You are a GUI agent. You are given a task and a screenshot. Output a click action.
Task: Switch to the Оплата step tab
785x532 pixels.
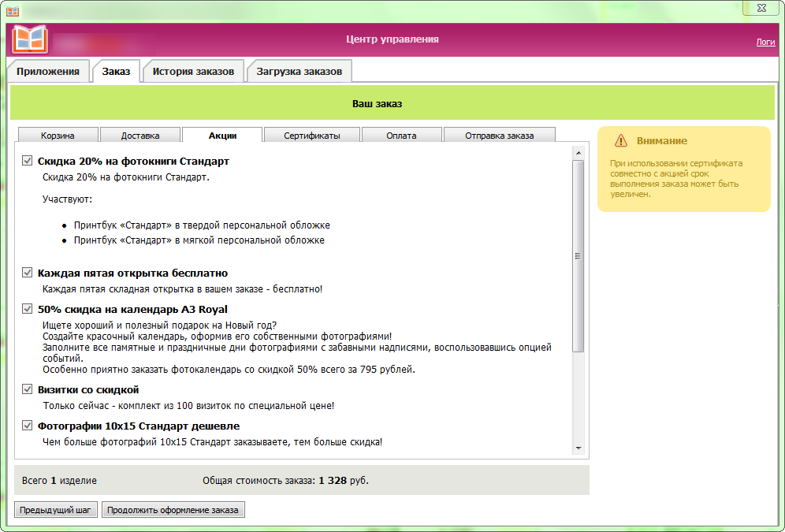401,136
